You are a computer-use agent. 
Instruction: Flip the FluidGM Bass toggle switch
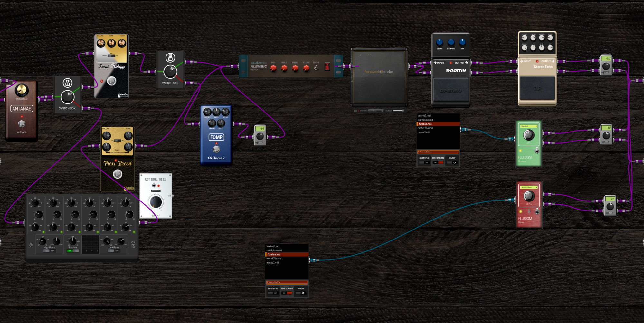pos(537,211)
